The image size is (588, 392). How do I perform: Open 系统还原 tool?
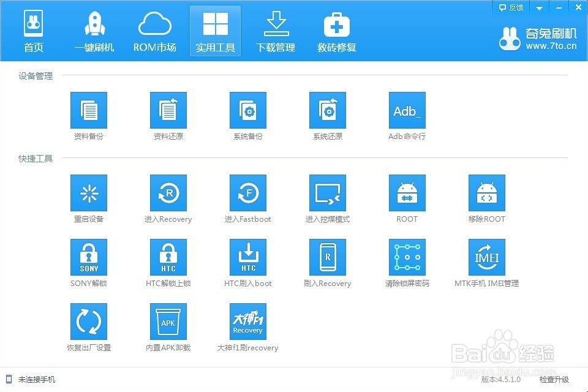pyautogui.click(x=327, y=110)
